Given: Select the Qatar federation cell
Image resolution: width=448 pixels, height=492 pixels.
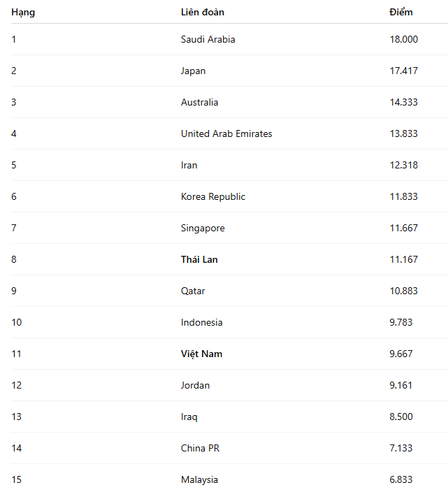Looking at the screenshot, I should [193, 291].
